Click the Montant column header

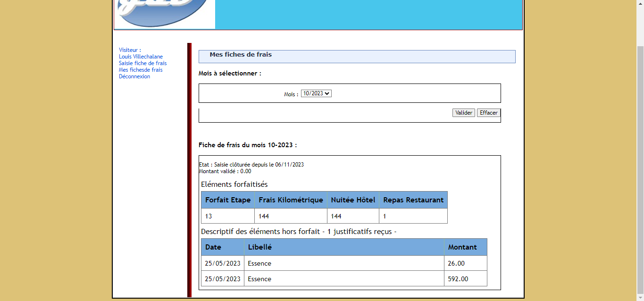pyautogui.click(x=462, y=247)
